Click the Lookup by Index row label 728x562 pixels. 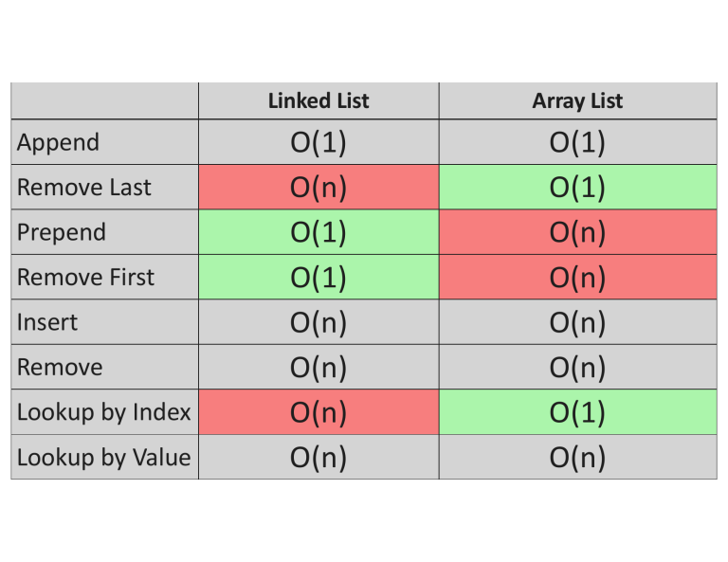[x=104, y=413]
